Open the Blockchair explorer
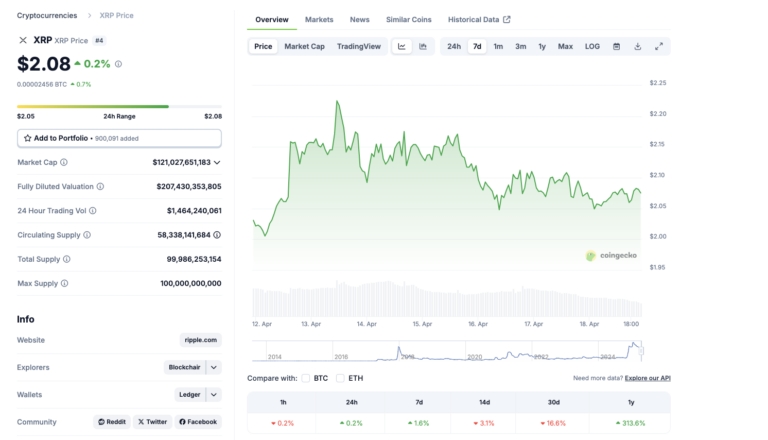Viewport: 768px width, 440px height. [185, 367]
